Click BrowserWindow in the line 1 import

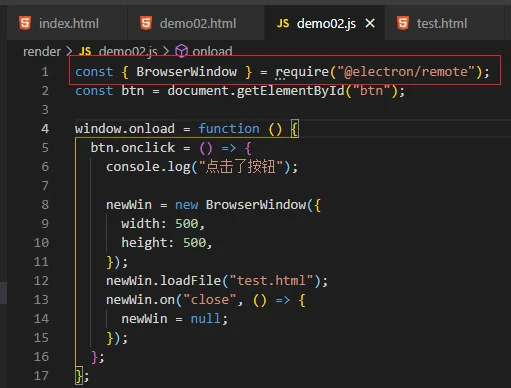pos(186,72)
